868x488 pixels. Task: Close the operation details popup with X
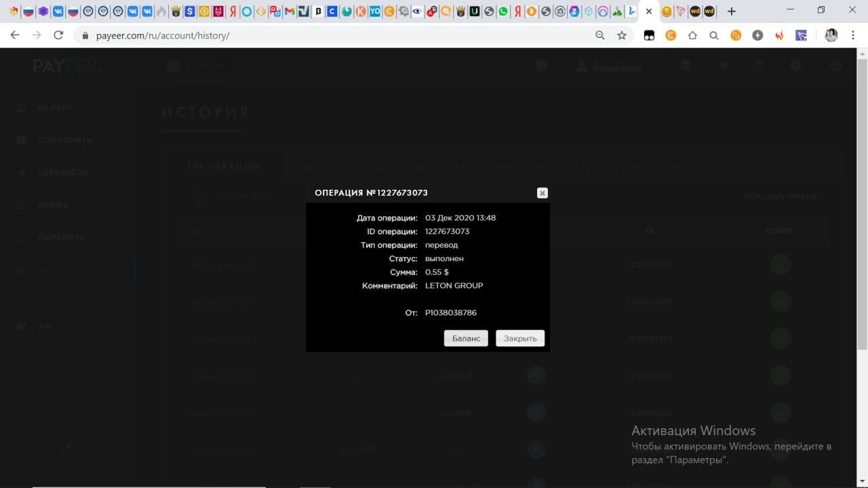click(542, 193)
